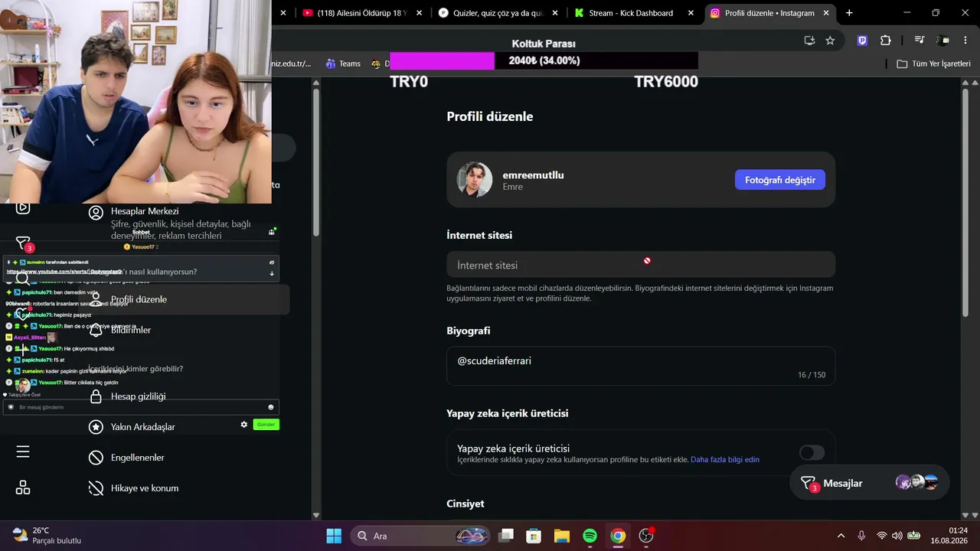Click the emreemutllu profile photo
The height and width of the screenshot is (551, 980).
[x=475, y=180]
